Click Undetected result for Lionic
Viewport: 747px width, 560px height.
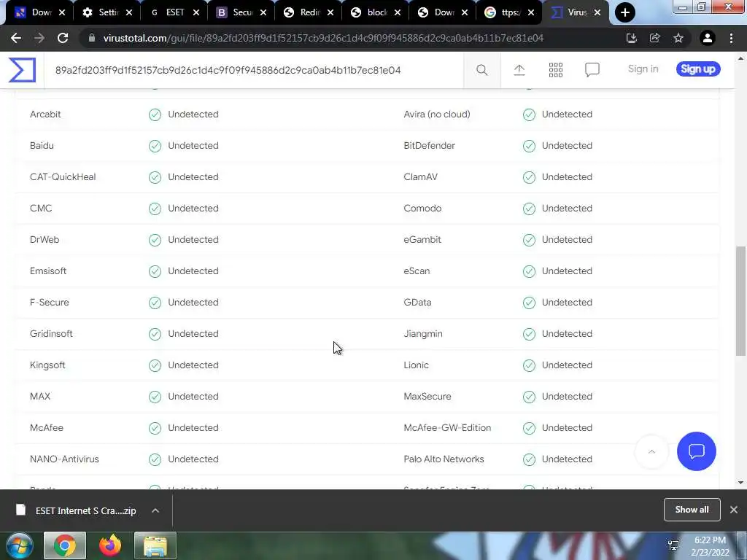tap(567, 365)
